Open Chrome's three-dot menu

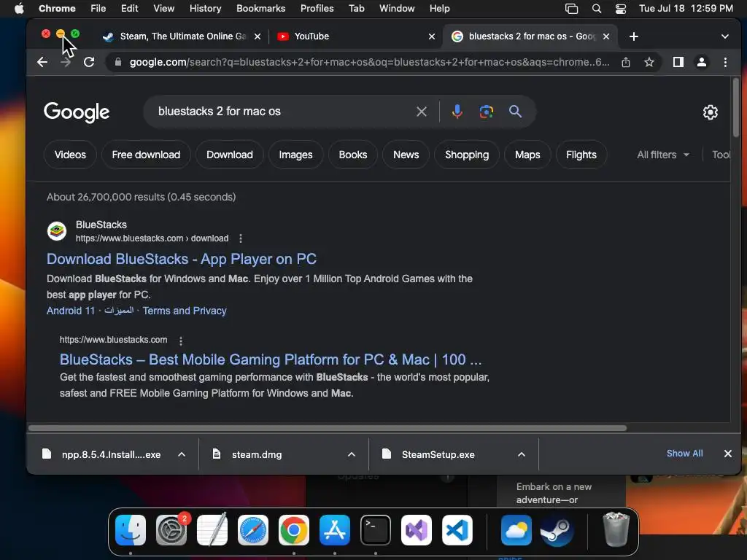tap(725, 62)
